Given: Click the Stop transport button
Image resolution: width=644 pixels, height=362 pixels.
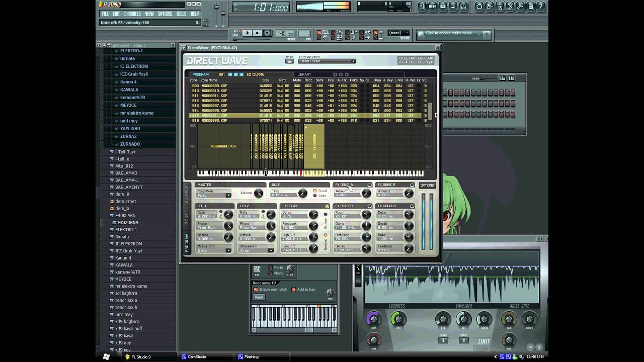Looking at the screenshot, I should [x=257, y=33].
